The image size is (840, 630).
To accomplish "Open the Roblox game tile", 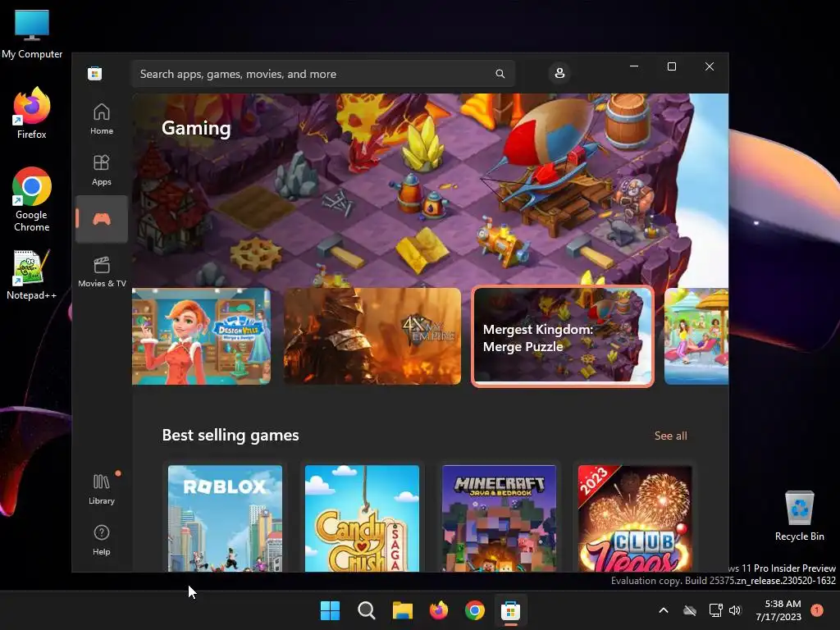I will 225,518.
